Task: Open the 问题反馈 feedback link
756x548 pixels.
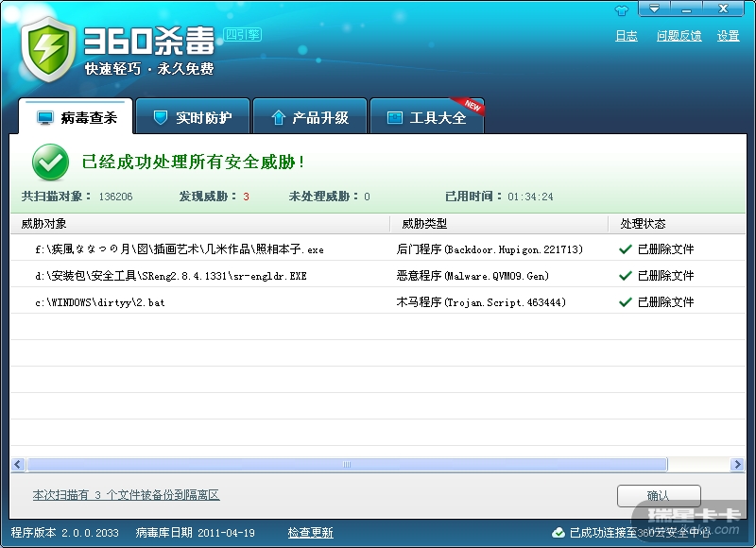Action: pos(679,36)
